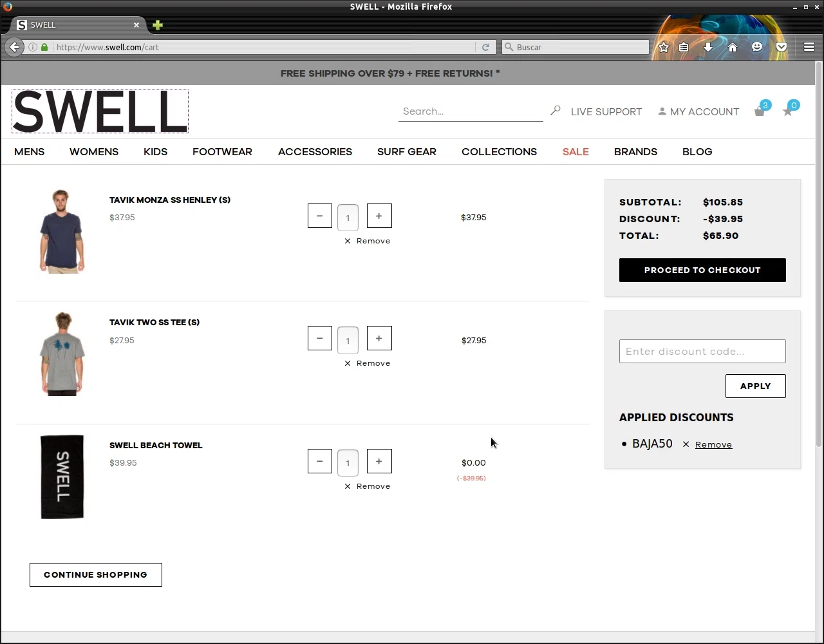This screenshot has height=644, width=824.
Task: Click CONTINUE SHOPPING button
Action: (x=95, y=574)
